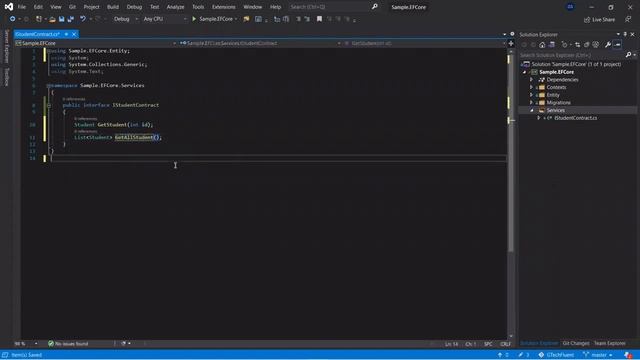Screen dimensions: 640x360
Task: Click Collapse All icon in Solution Explorer
Action: [x=587, y=44]
